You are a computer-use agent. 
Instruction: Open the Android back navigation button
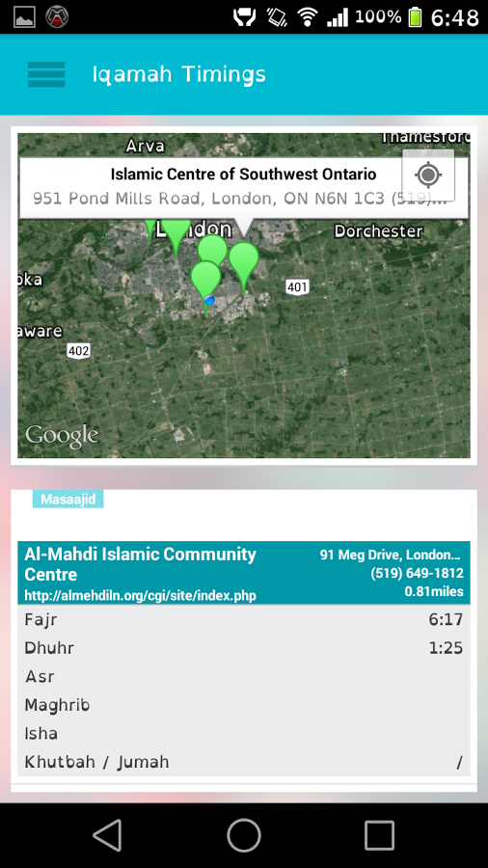coord(108,835)
